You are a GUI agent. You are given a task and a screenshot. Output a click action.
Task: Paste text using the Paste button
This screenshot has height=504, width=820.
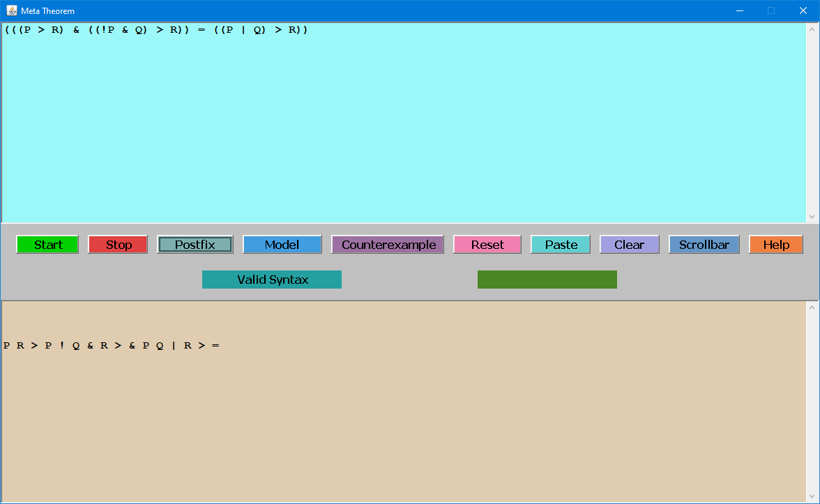(561, 245)
